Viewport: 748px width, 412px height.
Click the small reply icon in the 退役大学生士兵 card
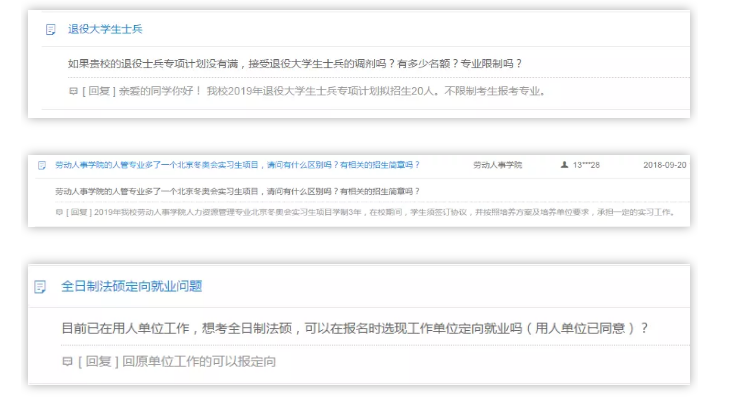point(72,92)
